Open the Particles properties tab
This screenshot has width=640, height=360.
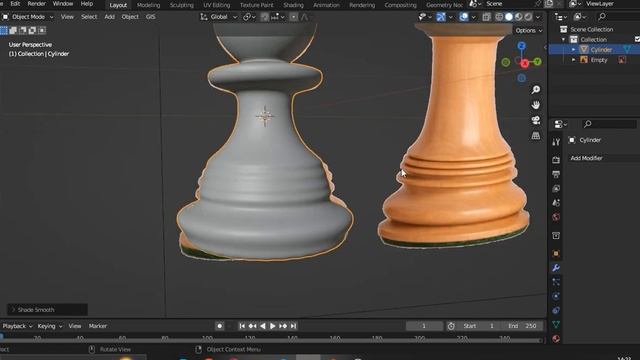(x=556, y=282)
